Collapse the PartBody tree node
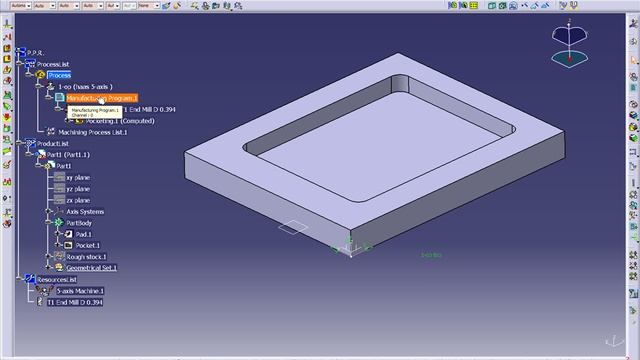The image size is (640, 360). [48, 222]
